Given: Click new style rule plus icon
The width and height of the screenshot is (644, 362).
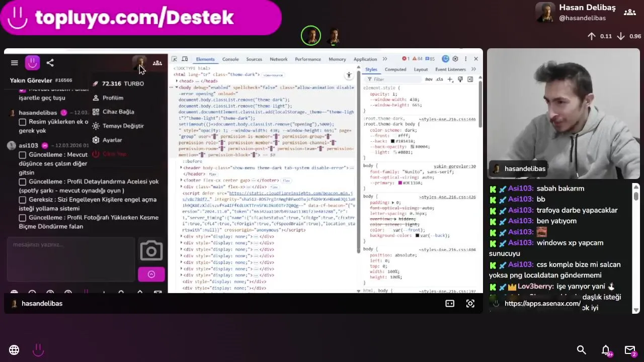Looking at the screenshot, I should (x=450, y=79).
